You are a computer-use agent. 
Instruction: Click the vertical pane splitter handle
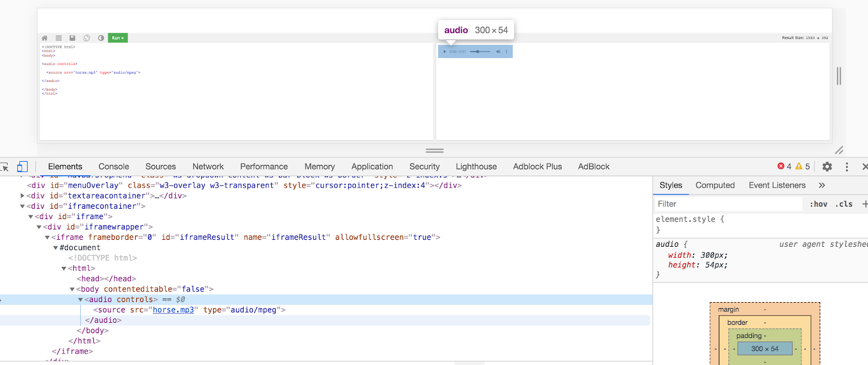click(x=839, y=76)
